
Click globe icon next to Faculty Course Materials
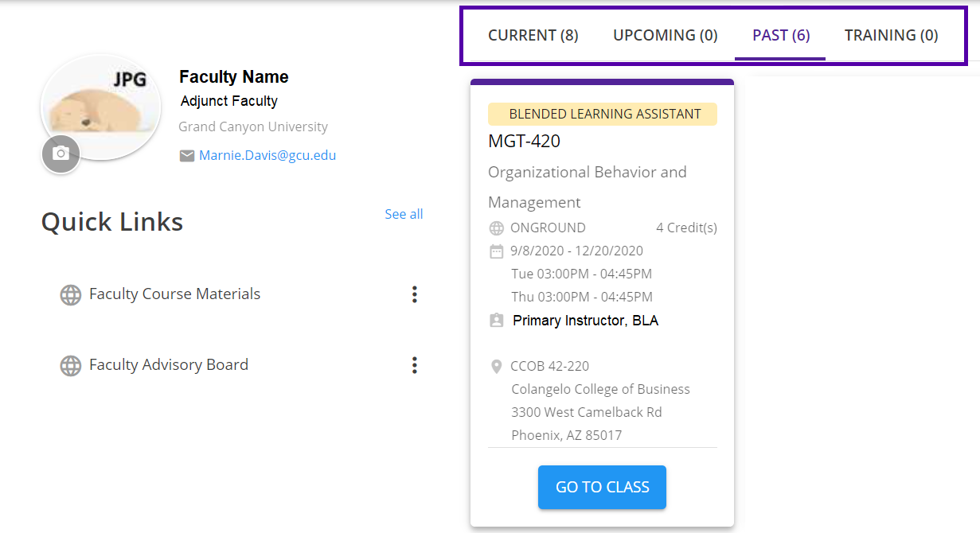(x=71, y=295)
